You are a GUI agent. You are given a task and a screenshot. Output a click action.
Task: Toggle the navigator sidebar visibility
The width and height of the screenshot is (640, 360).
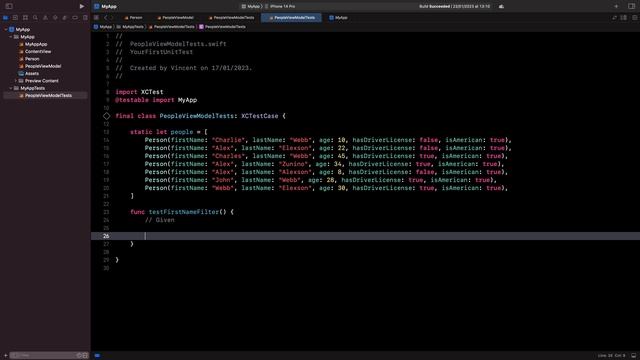(x=9, y=6)
